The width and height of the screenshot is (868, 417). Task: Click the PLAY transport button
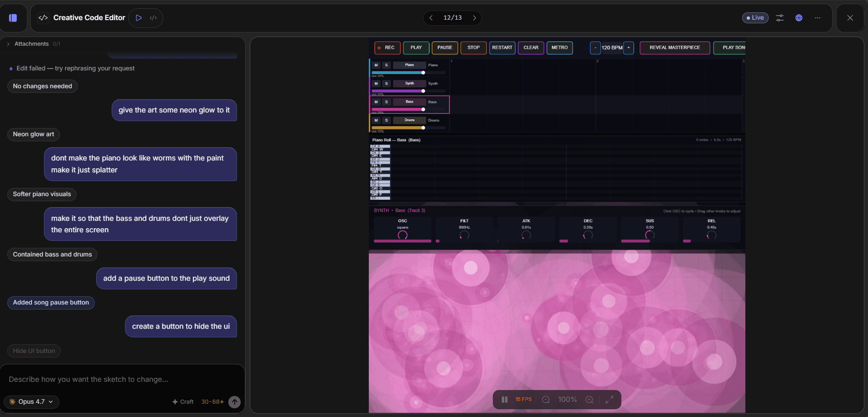coord(416,48)
